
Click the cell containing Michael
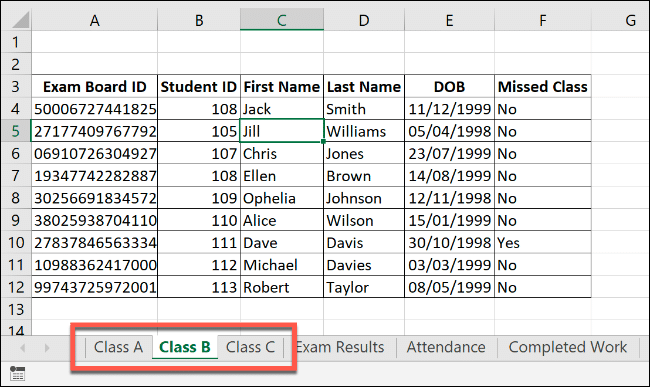click(x=282, y=265)
